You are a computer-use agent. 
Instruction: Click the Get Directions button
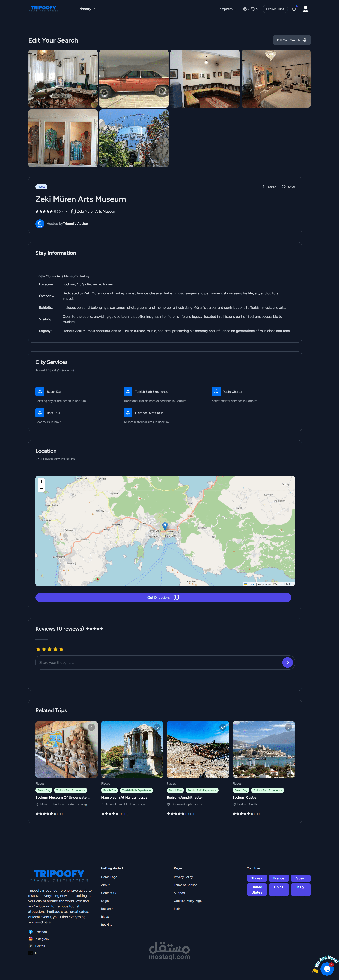pos(163,597)
